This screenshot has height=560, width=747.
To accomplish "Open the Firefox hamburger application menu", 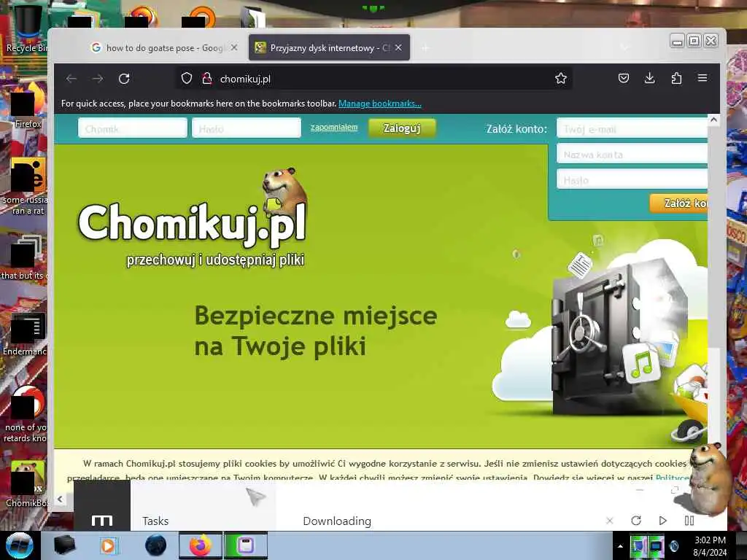I will (x=703, y=77).
